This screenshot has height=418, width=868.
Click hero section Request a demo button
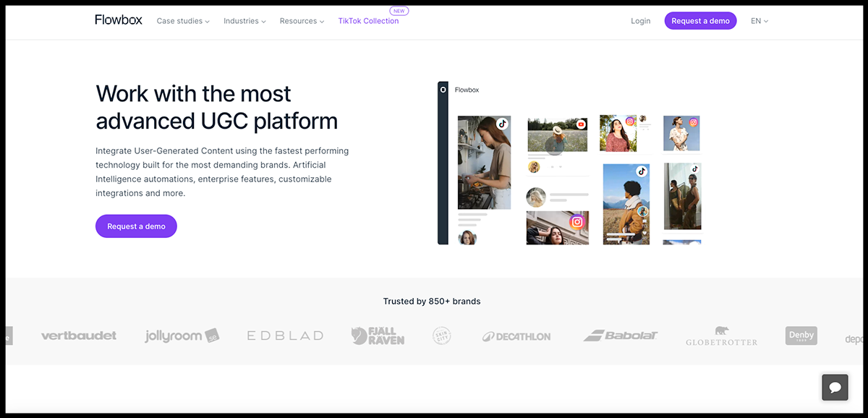(136, 226)
